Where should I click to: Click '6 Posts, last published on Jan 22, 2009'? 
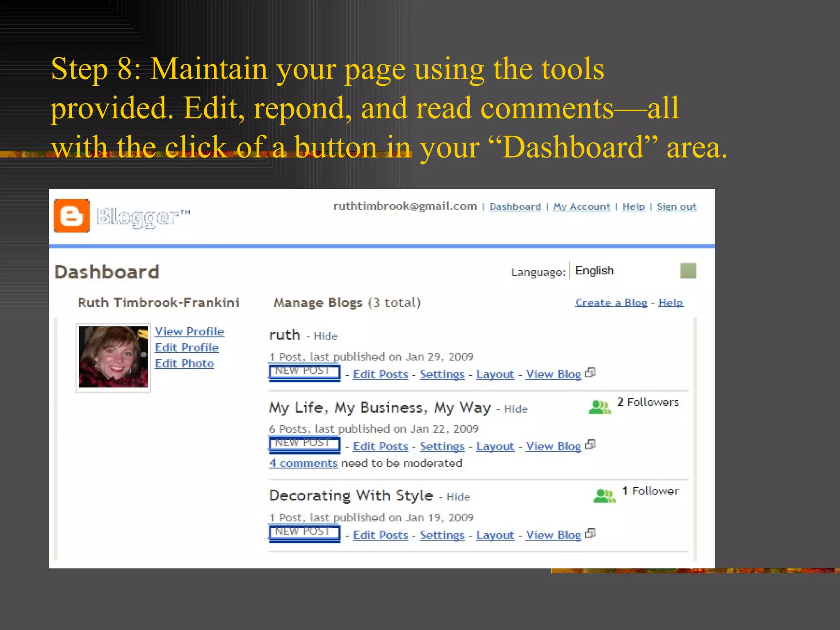(x=374, y=429)
